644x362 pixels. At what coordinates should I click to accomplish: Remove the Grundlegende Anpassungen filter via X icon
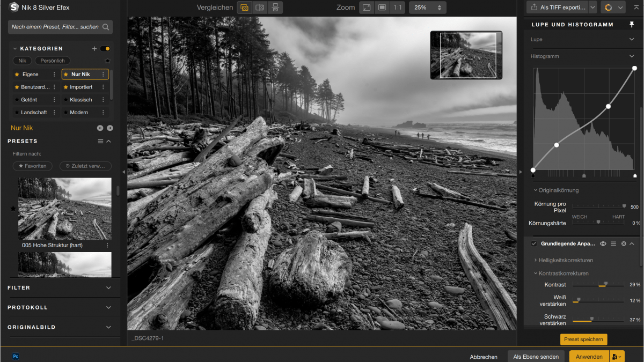coord(624,243)
